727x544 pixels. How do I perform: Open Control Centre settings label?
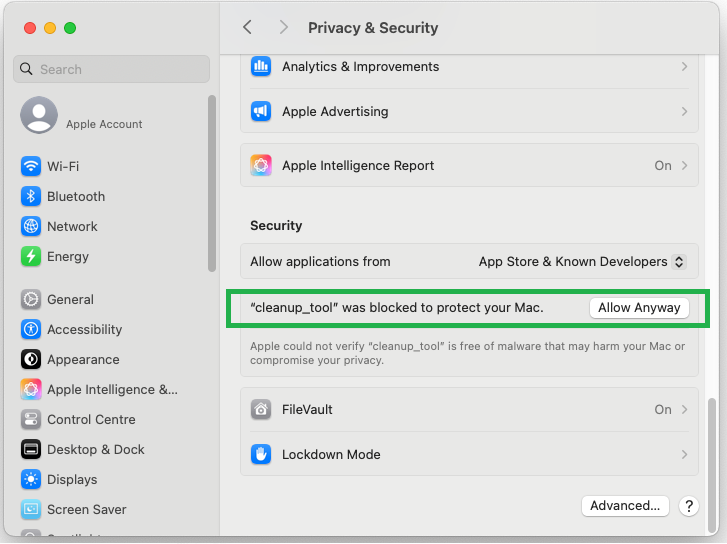91,419
